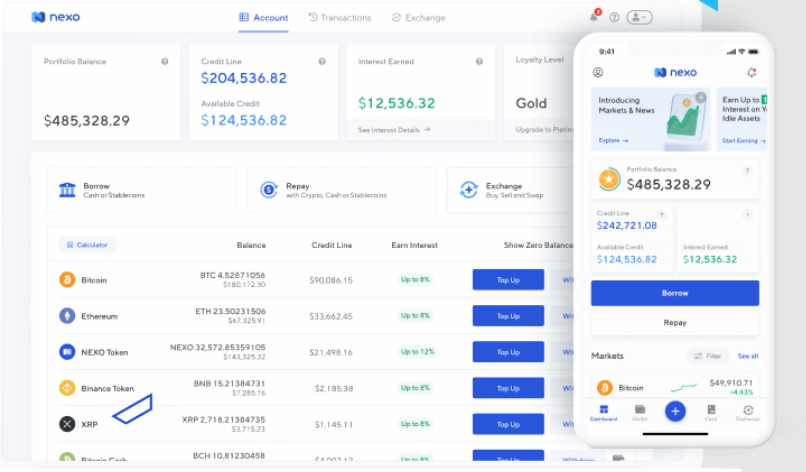The image size is (806, 472).
Task: Click the Borrow bank building icon
Action: [x=67, y=190]
